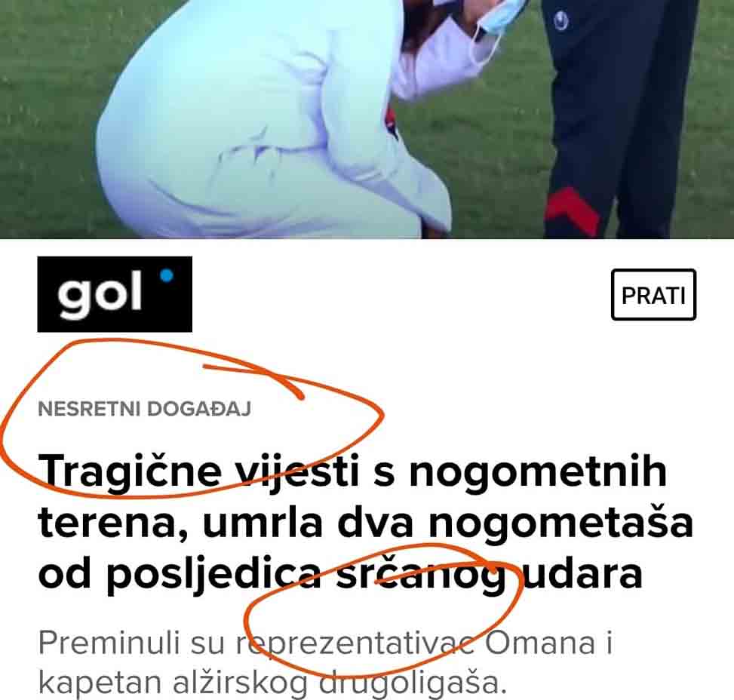The height and width of the screenshot is (700, 734).
Task: Click the word 'srčanog' in headline
Action: [x=420, y=575]
